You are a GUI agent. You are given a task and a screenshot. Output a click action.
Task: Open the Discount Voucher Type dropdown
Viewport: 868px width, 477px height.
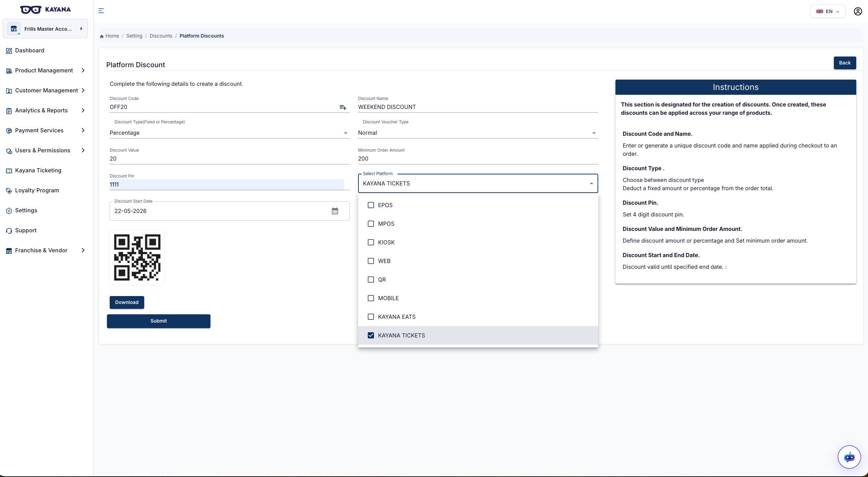(x=478, y=133)
